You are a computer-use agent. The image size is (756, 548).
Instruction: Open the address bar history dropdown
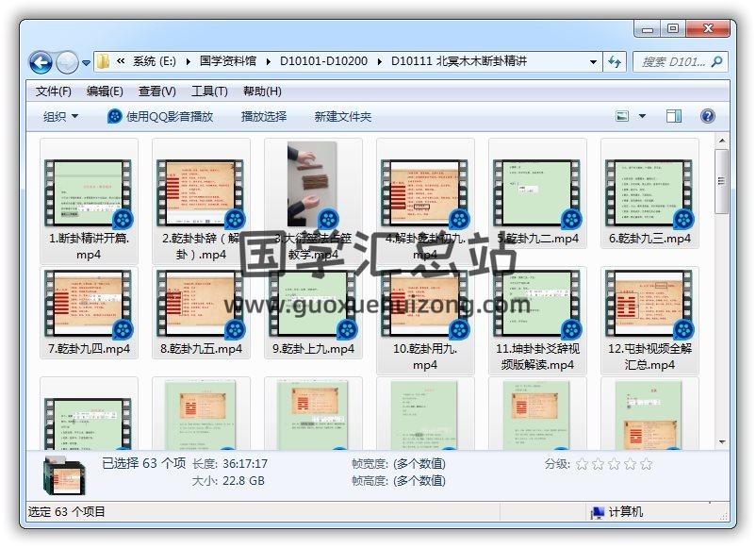pos(593,61)
